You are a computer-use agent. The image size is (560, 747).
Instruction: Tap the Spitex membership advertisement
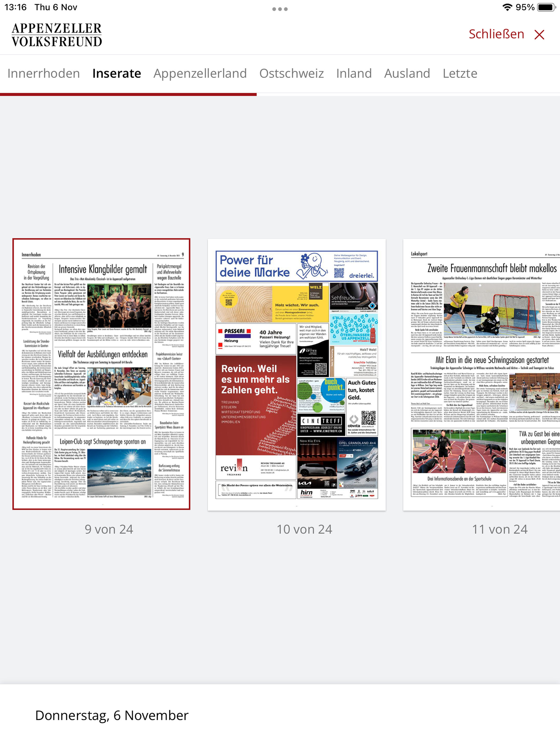point(313,350)
